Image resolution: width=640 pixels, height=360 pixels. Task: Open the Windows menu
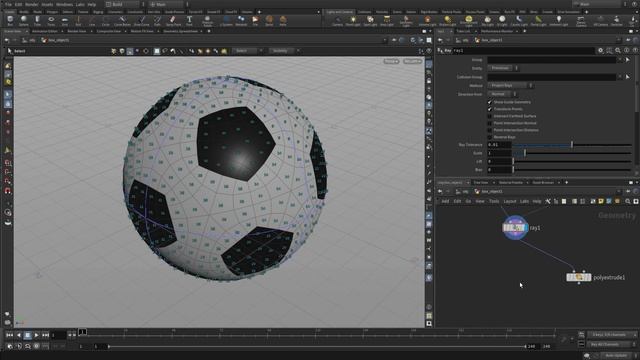coord(64,4)
